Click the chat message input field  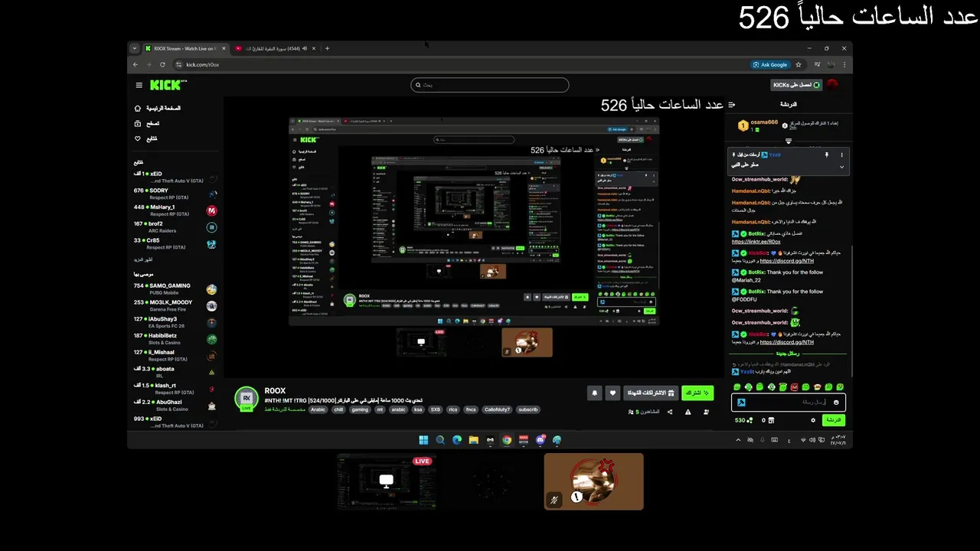[789, 403]
